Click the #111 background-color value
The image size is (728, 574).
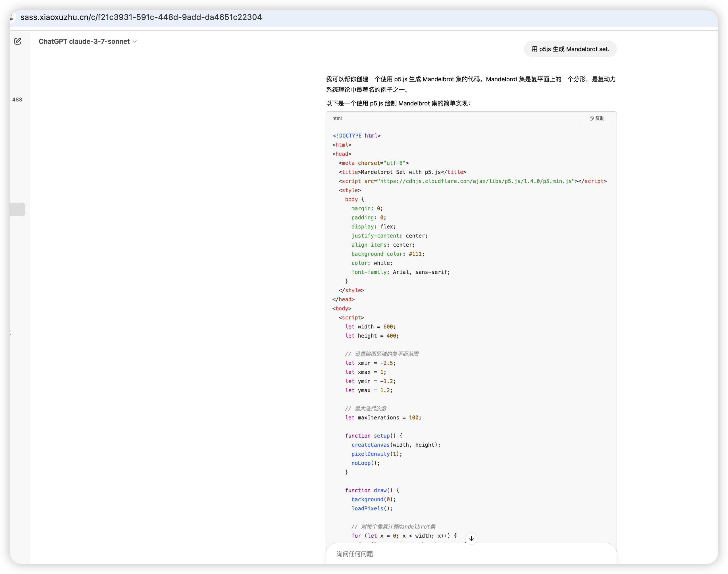coord(415,254)
